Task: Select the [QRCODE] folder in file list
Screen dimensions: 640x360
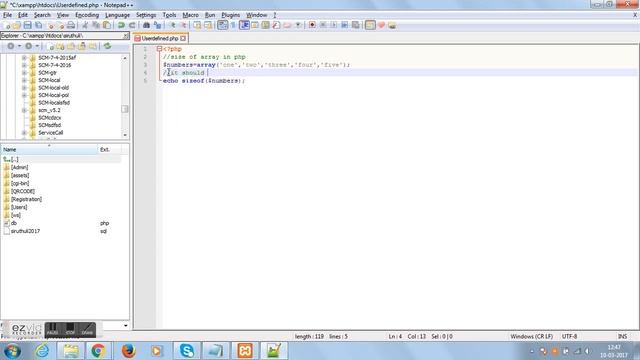Action: tap(22, 191)
